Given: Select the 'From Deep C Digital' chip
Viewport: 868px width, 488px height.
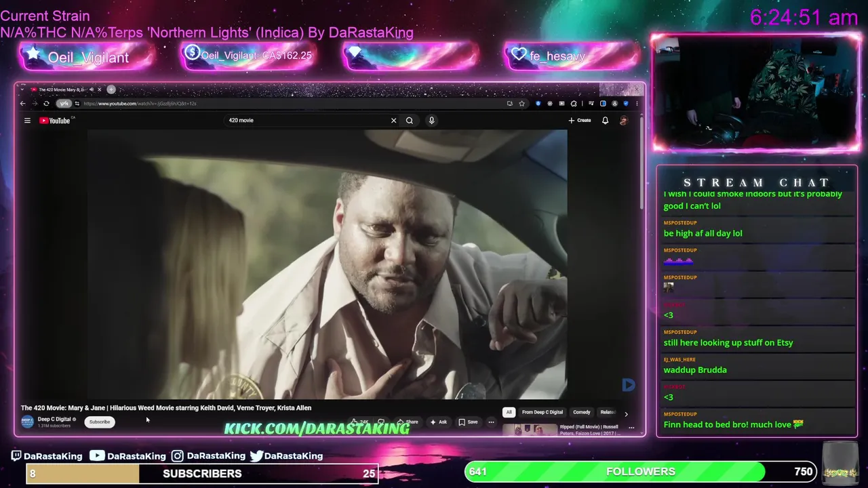Looking at the screenshot, I should [542, 412].
